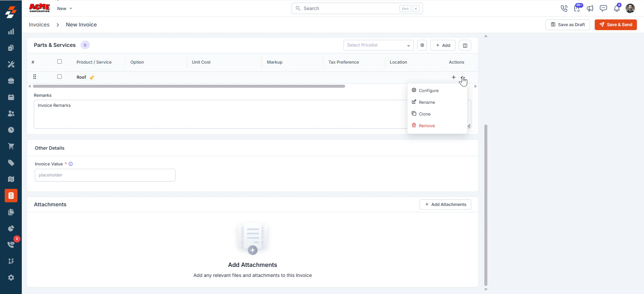Open the megaphone announcements icon
This screenshot has height=294, width=644.
[x=590, y=8]
